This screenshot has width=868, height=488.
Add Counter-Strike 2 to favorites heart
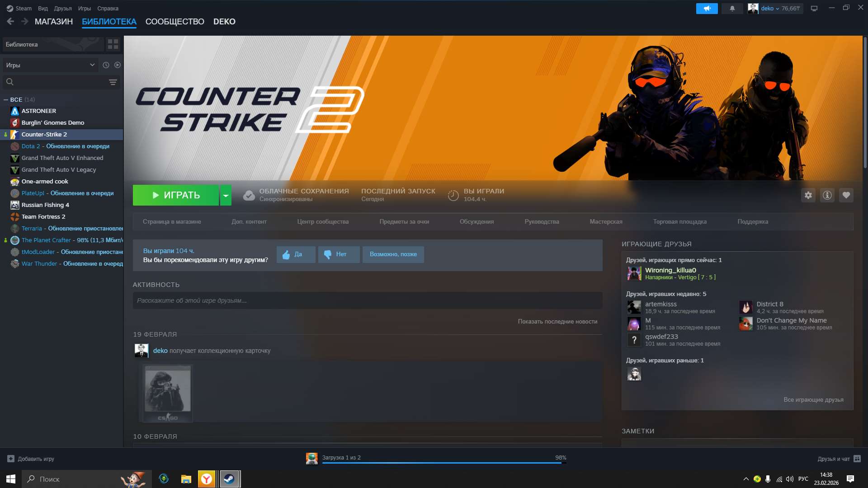(846, 195)
